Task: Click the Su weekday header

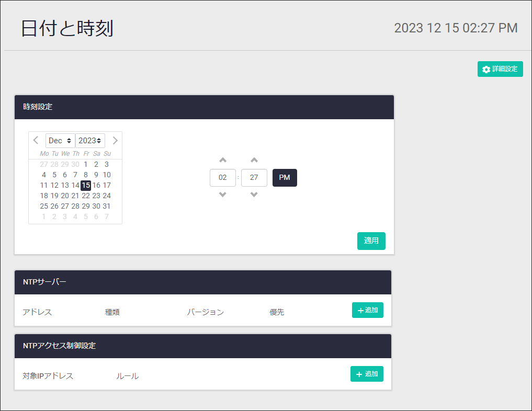Action: tap(107, 154)
